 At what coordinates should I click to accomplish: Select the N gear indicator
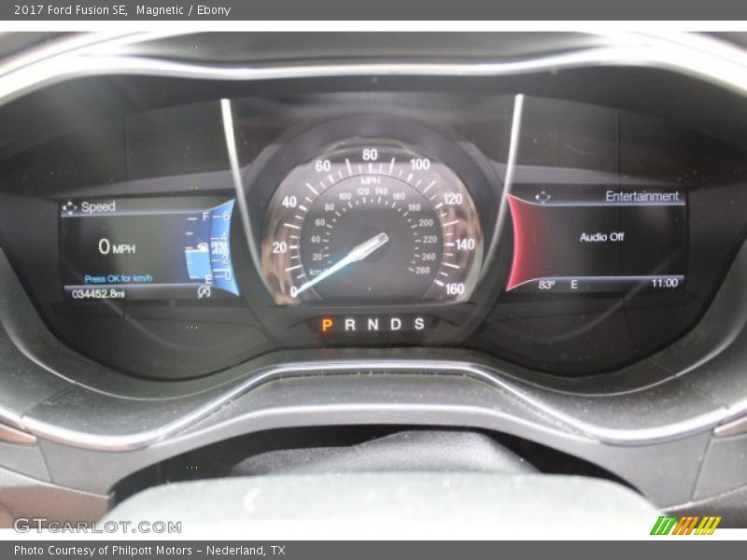[x=373, y=324]
